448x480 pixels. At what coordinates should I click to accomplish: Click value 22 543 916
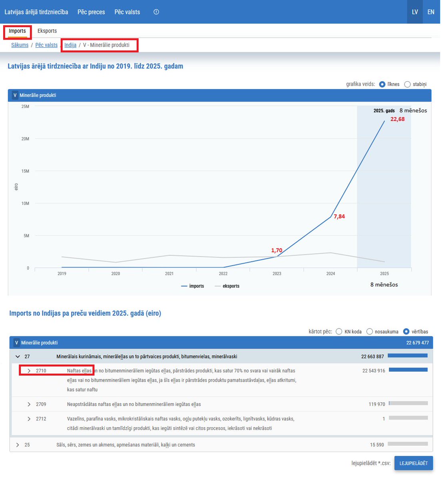[374, 371]
